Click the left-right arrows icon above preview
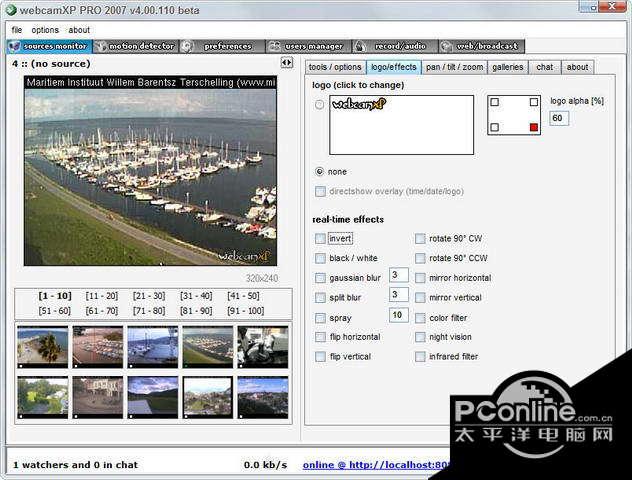The image size is (632, 480). tap(287, 62)
